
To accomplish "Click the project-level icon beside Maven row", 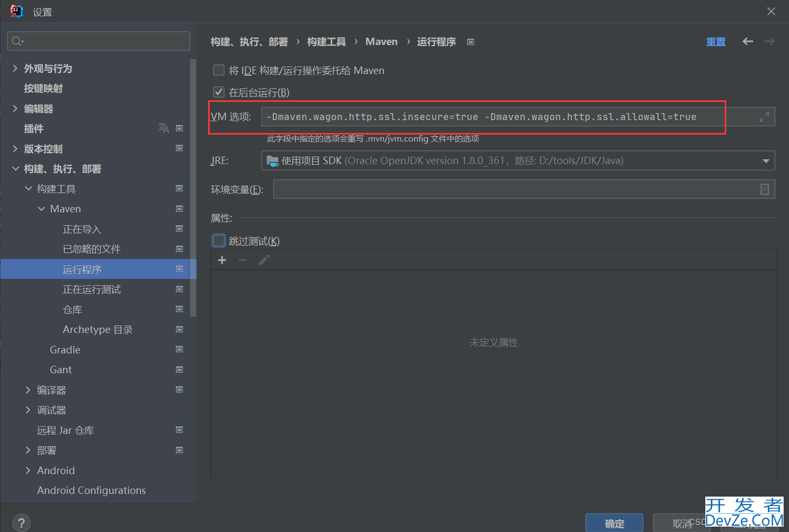I will (180, 209).
